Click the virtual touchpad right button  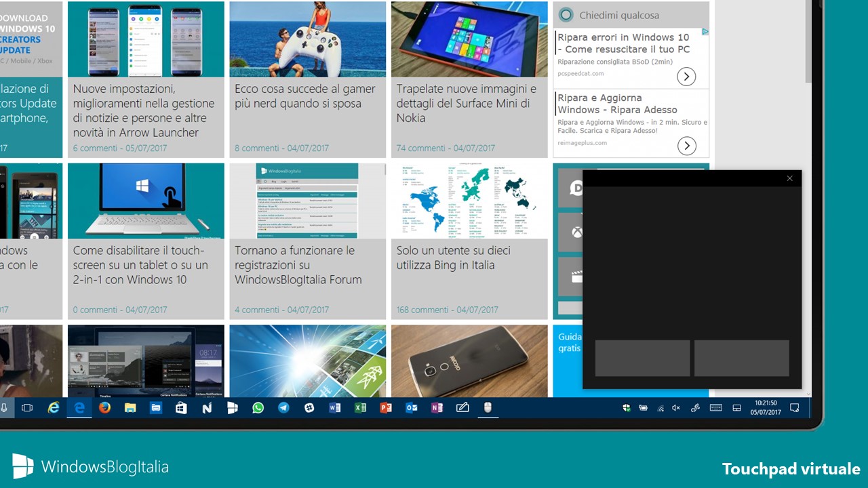[742, 358]
